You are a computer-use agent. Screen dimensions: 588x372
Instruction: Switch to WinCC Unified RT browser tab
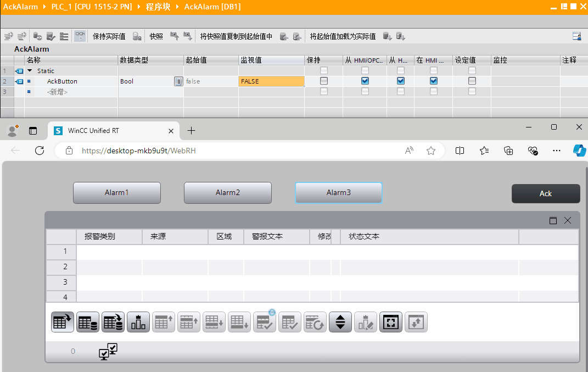(x=113, y=131)
